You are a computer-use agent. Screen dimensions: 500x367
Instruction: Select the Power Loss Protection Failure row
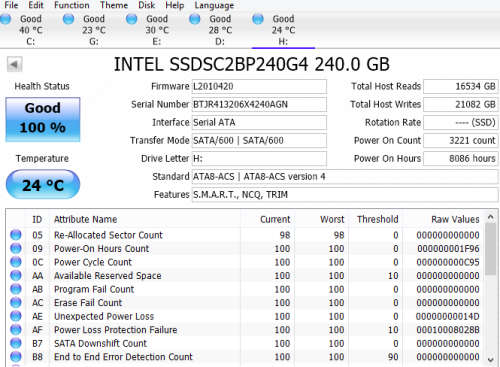[x=245, y=330]
